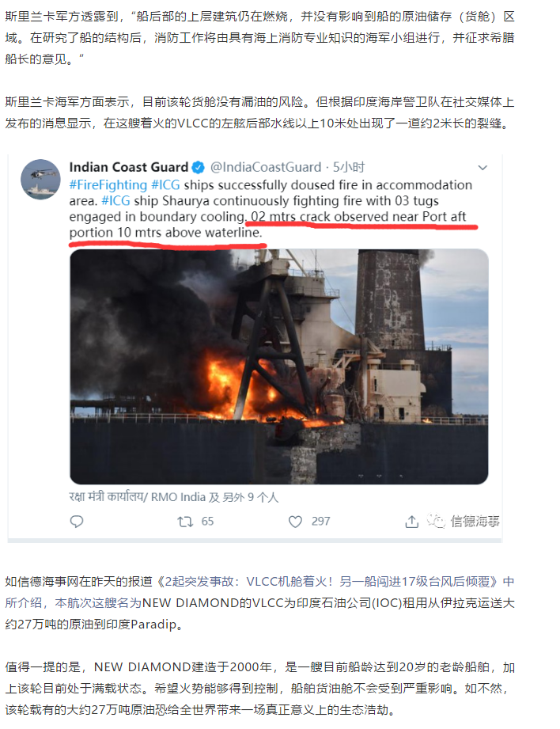560x729 pixels.
Task: Click the reply speech bubble icon
Action: pyautogui.click(x=77, y=522)
